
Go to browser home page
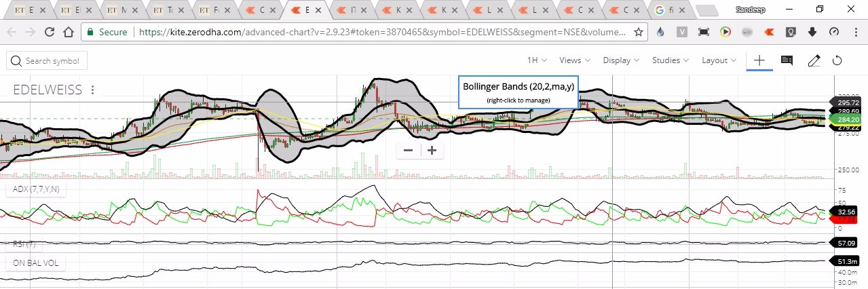68,32
